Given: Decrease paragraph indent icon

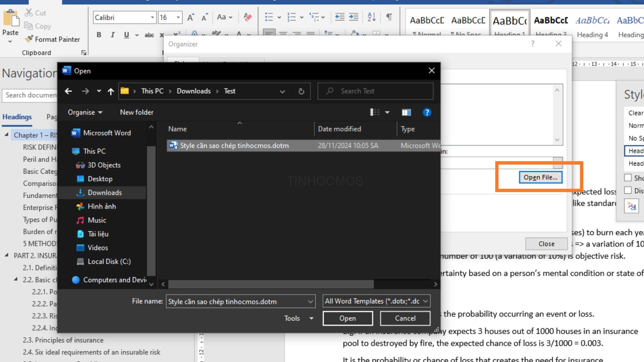Looking at the screenshot, I should pos(339,17).
